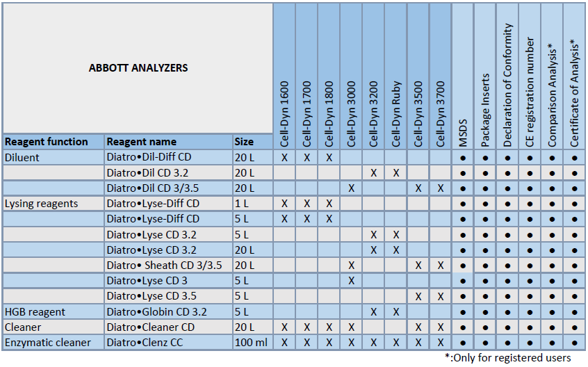Click the Cell-Dyn 3700 column header
This screenshot has width=588, height=367.
(x=440, y=76)
